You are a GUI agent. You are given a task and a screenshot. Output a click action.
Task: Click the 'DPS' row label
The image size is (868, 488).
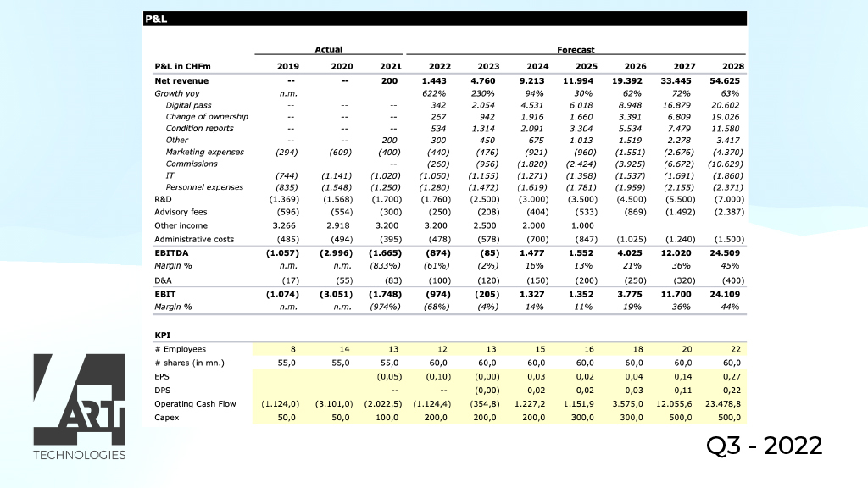click(162, 390)
